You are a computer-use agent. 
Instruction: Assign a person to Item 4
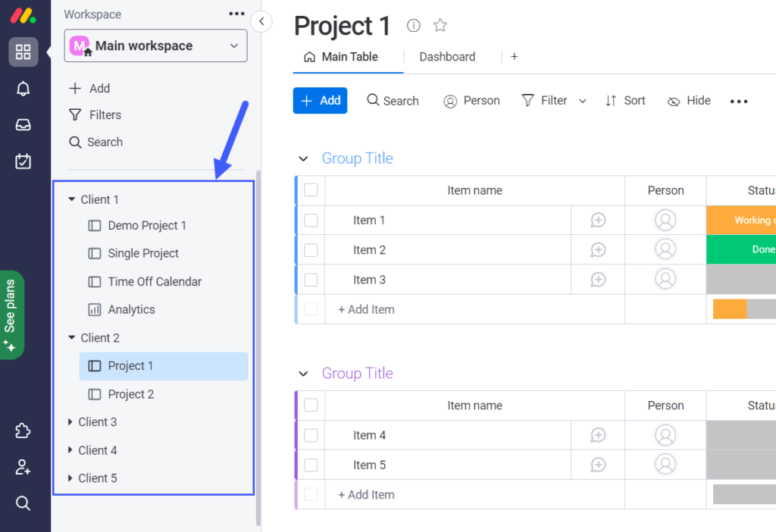click(x=665, y=435)
